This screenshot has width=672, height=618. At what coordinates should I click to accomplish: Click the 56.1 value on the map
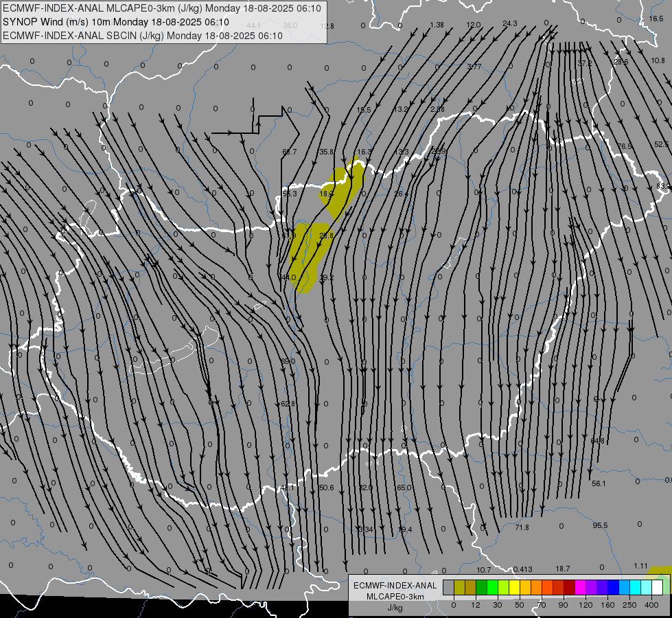(x=599, y=483)
